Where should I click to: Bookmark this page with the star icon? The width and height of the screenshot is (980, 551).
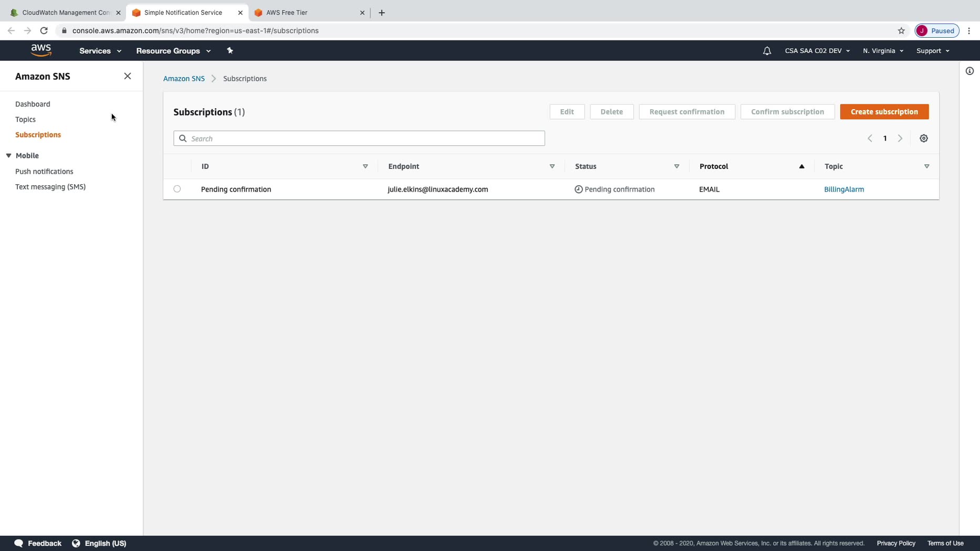pos(901,30)
